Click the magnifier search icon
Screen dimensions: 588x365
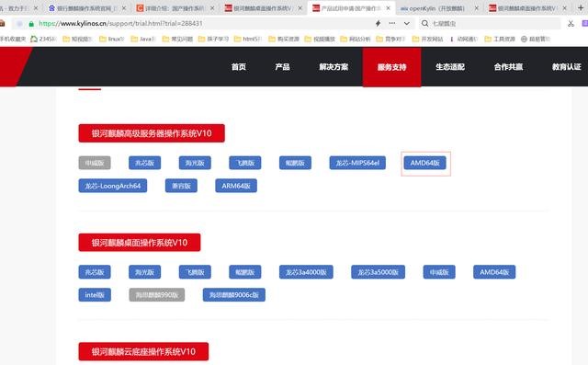click(424, 23)
